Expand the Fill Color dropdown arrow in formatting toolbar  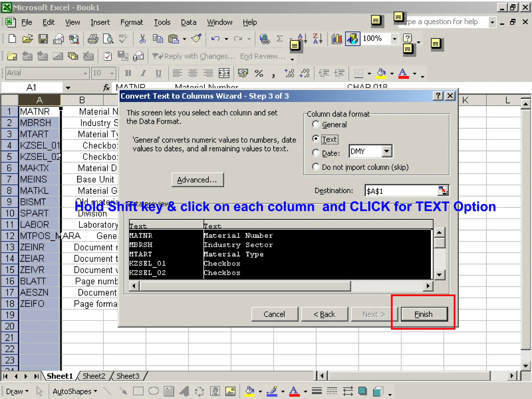point(392,74)
